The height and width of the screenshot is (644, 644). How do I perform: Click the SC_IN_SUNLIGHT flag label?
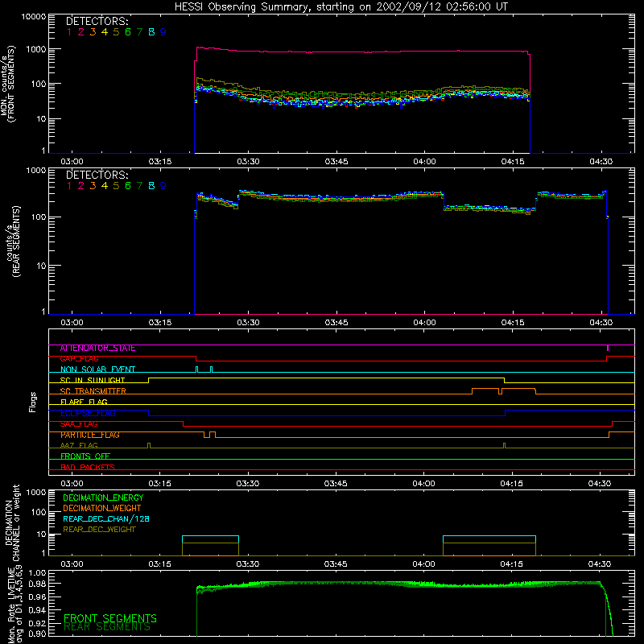93,380
